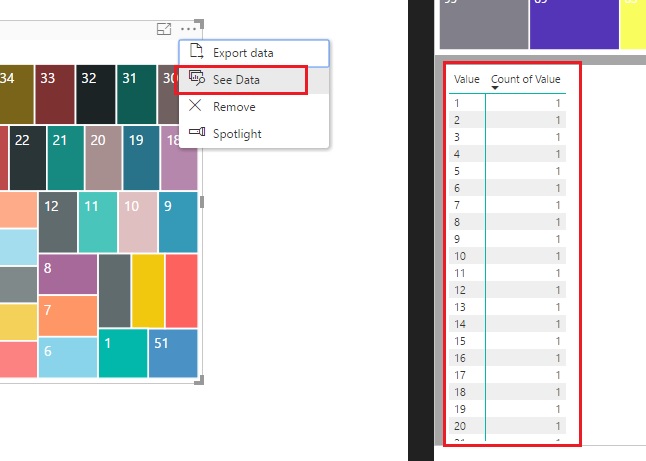Choose Remove from the visual menu
Screen dimensions: 646x461
pyautogui.click(x=254, y=107)
